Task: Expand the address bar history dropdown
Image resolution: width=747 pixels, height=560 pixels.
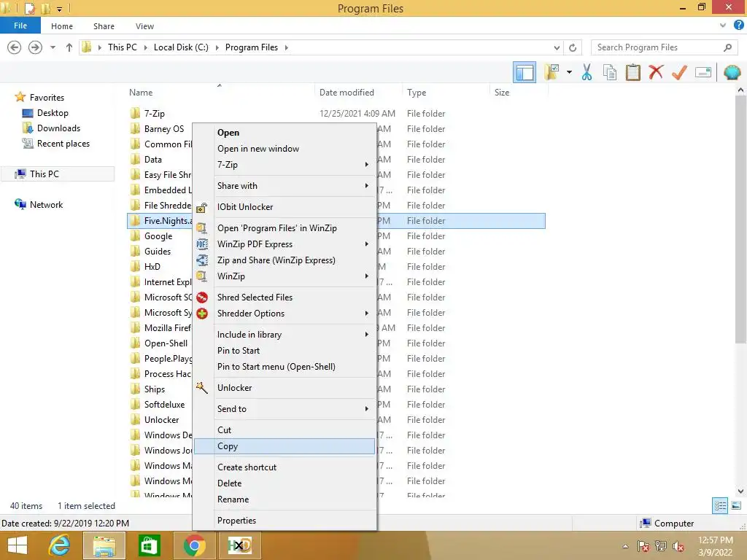Action: [x=557, y=47]
